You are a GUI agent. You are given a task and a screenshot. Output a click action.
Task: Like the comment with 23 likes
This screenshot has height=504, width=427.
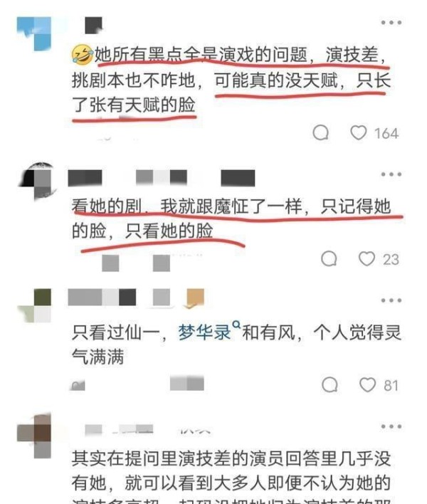[367, 258]
